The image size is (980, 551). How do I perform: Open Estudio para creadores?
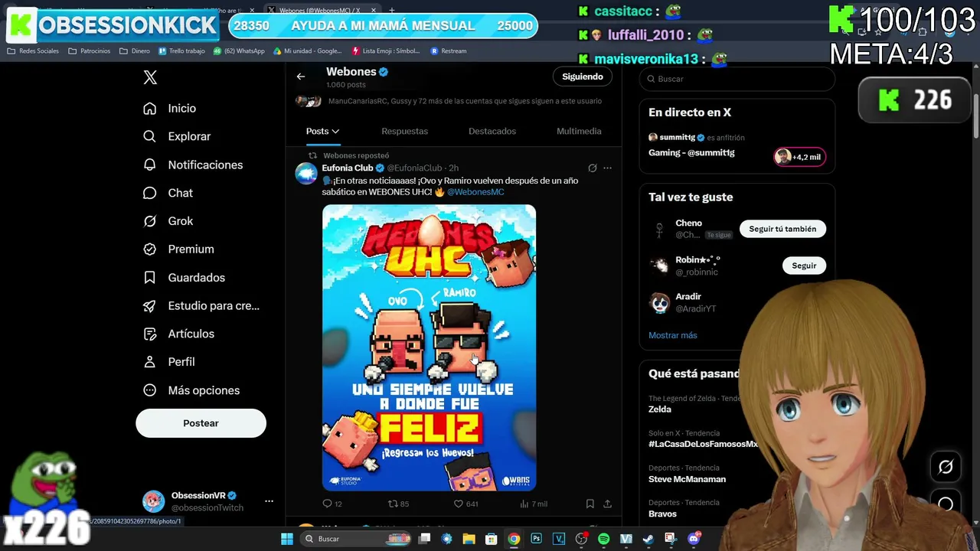pyautogui.click(x=201, y=306)
